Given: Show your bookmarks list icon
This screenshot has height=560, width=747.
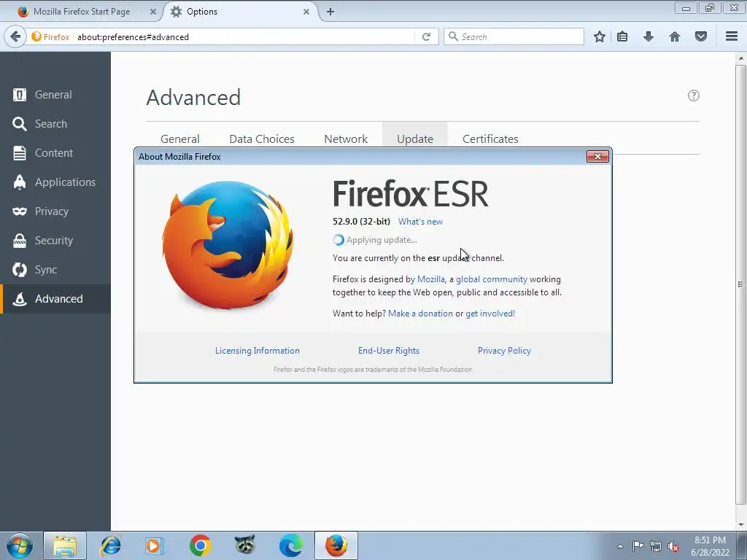Looking at the screenshot, I should tap(622, 36).
